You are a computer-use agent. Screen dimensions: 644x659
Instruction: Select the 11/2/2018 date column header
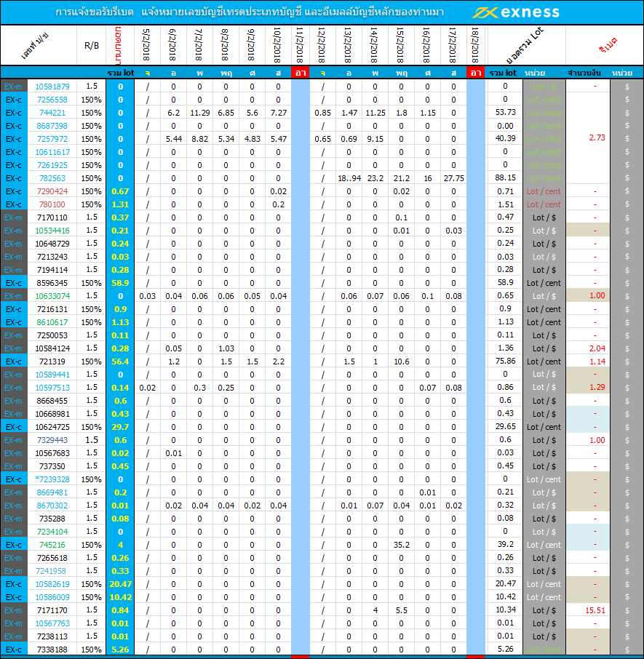(x=300, y=45)
